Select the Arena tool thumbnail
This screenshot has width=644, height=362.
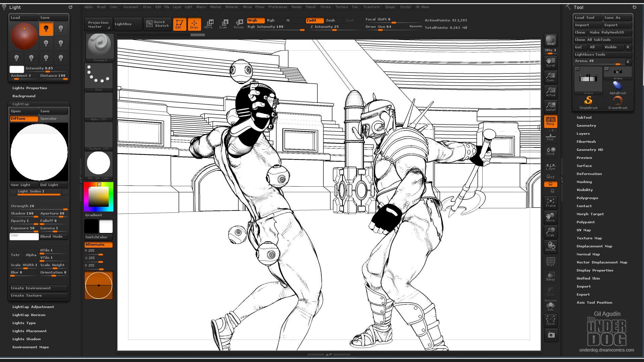coord(588,80)
